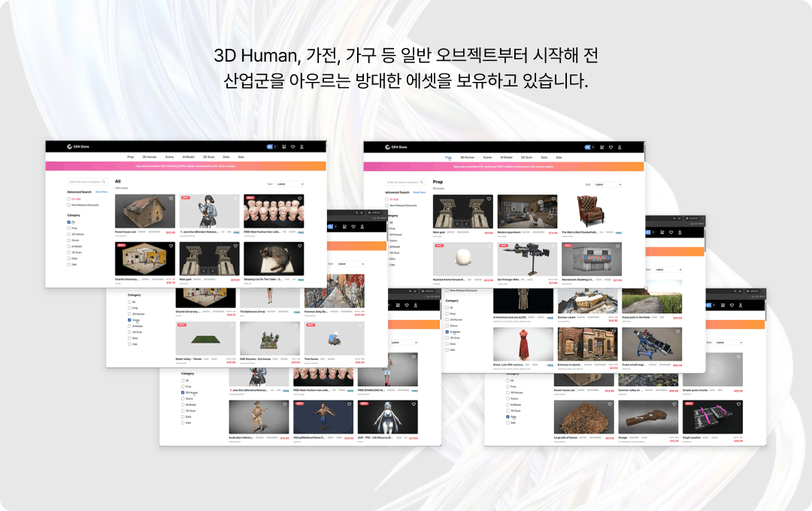
Task: Click the keyword search field on the All page
Action: tap(84, 182)
